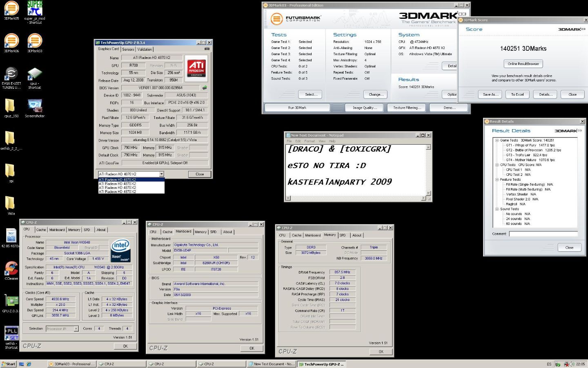Image resolution: width=588 pixels, height=368 pixels.
Task: Open the 3DMark06 desktop icon
Action: (x=11, y=42)
